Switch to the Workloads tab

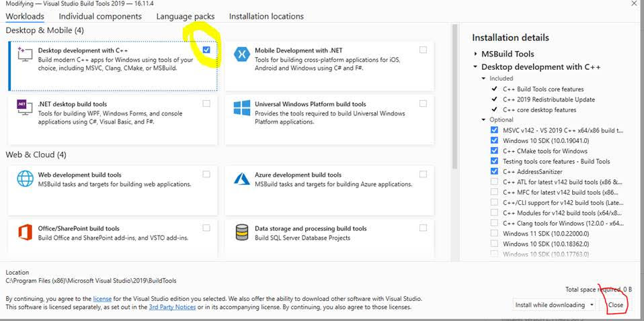[25, 16]
